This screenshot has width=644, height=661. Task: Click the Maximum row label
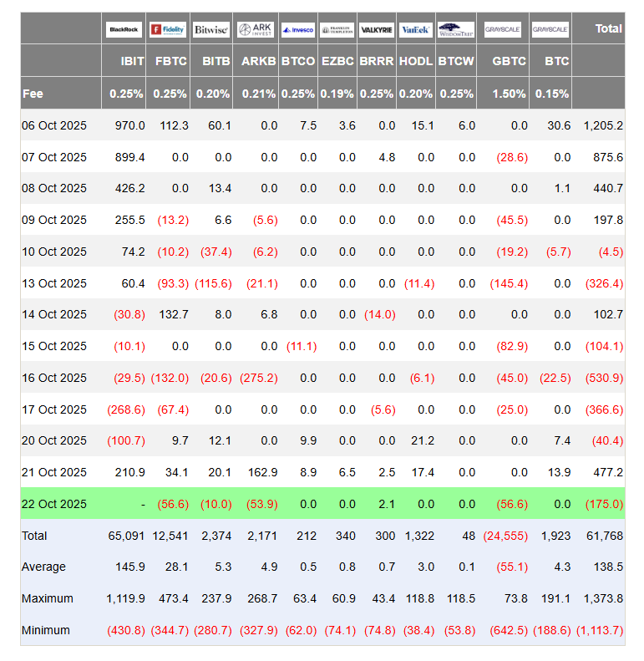[47, 598]
